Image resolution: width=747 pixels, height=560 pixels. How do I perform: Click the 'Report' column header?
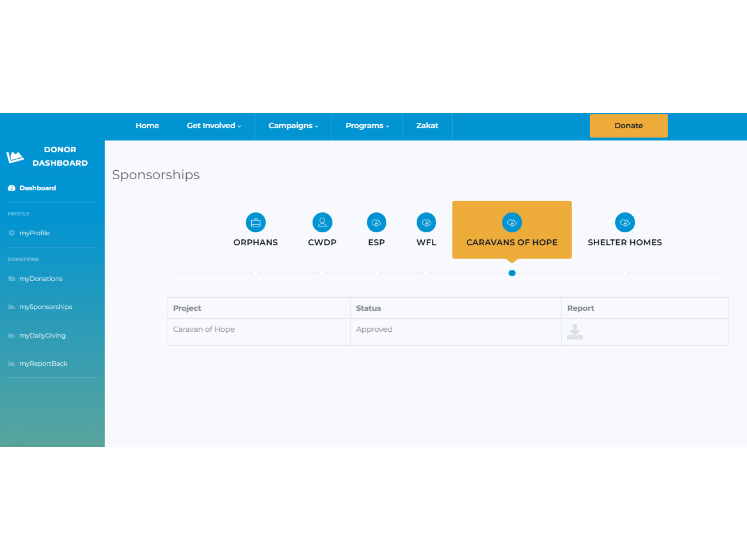645,308
